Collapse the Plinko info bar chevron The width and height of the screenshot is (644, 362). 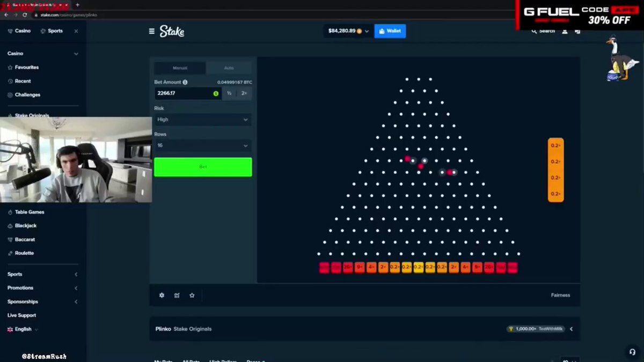tap(571, 329)
